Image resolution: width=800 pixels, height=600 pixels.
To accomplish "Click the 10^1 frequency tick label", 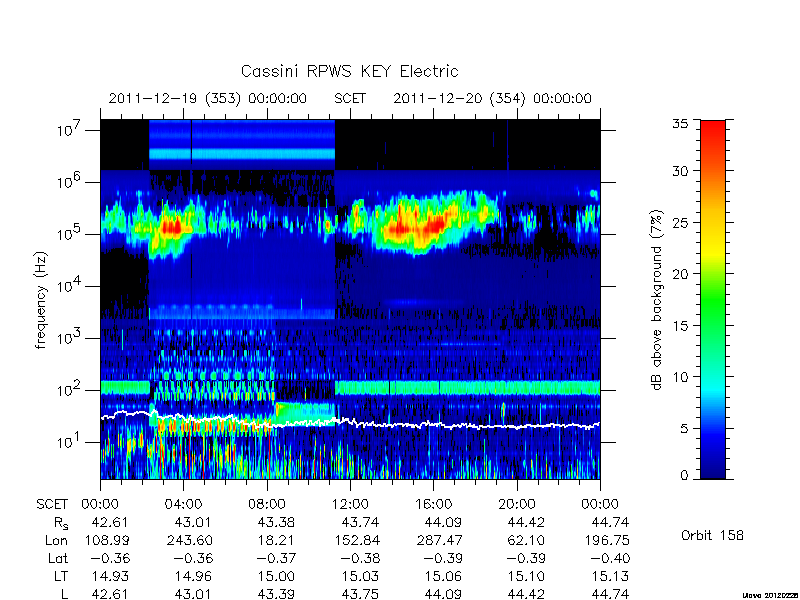I will [70, 440].
